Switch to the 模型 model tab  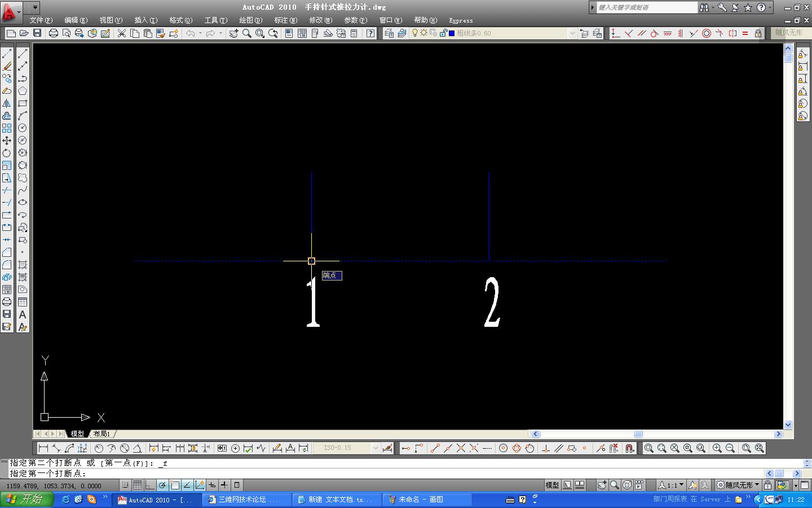click(77, 433)
